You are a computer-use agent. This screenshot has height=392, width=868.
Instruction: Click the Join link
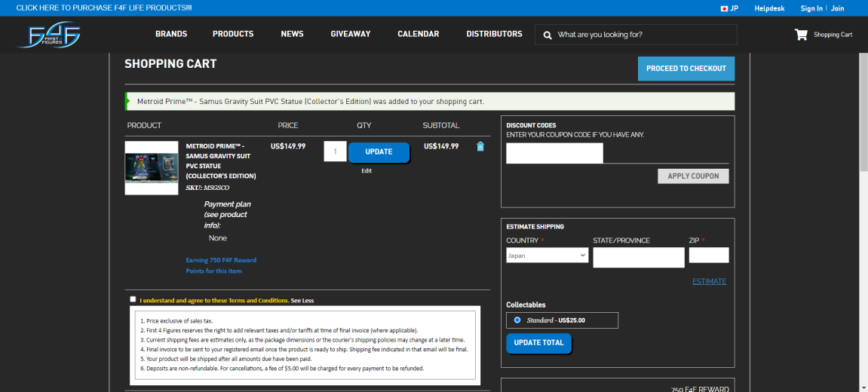pyautogui.click(x=838, y=8)
